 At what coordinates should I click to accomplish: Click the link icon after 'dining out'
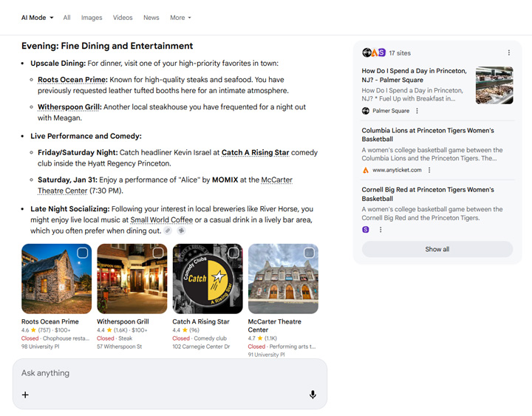(168, 231)
